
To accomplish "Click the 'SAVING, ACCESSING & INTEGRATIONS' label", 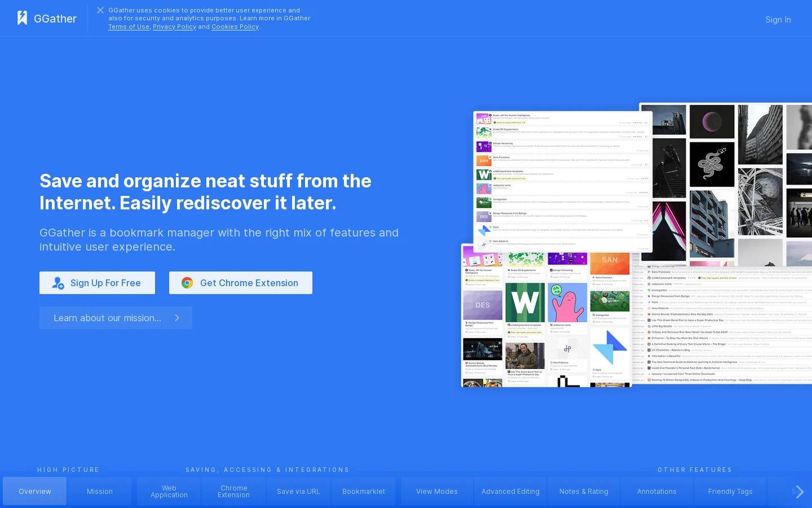I will pyautogui.click(x=267, y=470).
